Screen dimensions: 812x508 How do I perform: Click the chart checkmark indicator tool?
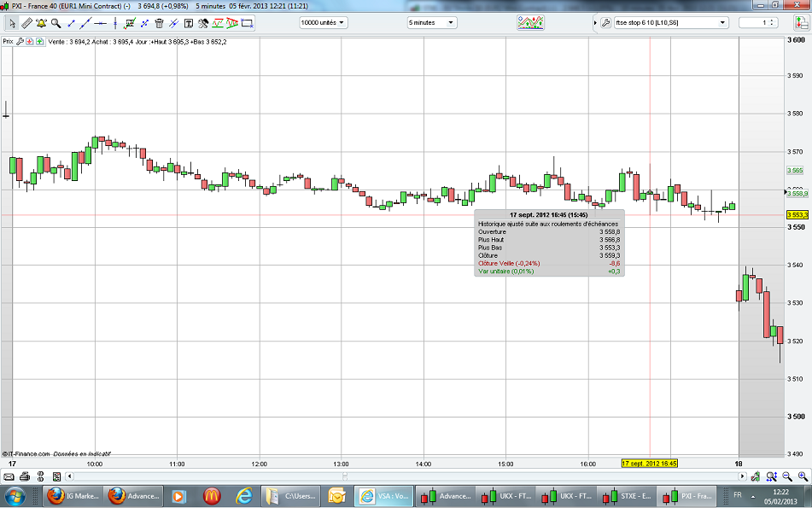click(x=130, y=23)
